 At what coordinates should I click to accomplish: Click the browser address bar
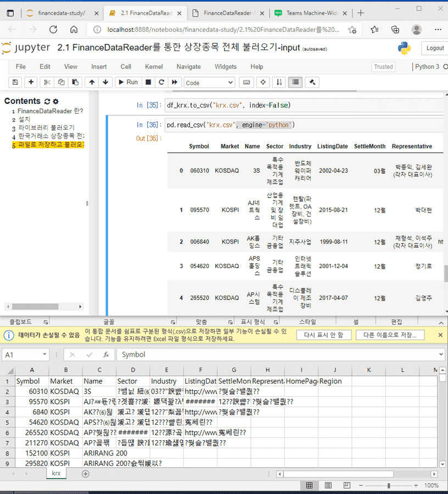coord(223,30)
